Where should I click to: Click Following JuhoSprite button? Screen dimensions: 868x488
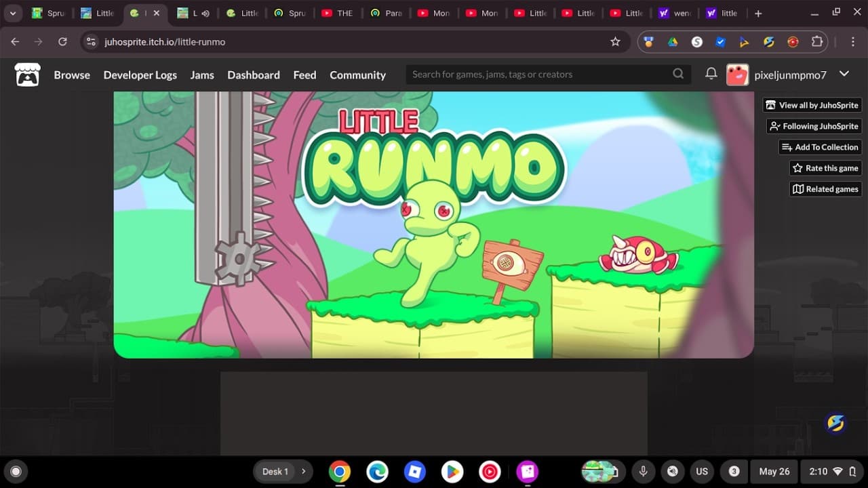(x=814, y=126)
